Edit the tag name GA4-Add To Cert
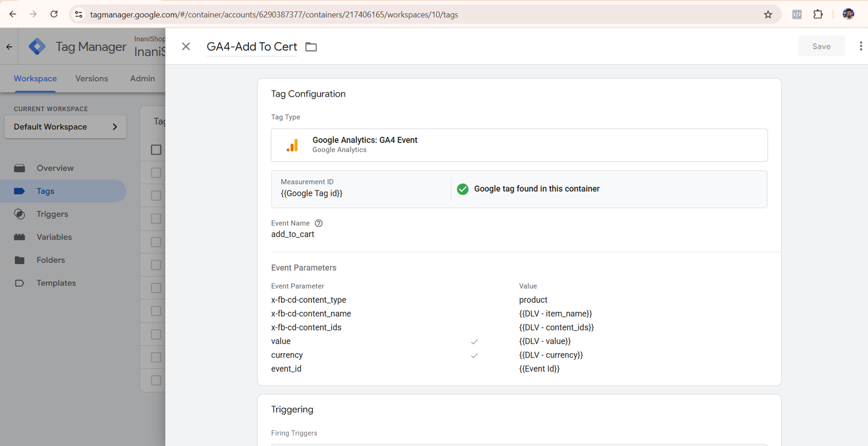This screenshot has width=868, height=446. coord(252,47)
